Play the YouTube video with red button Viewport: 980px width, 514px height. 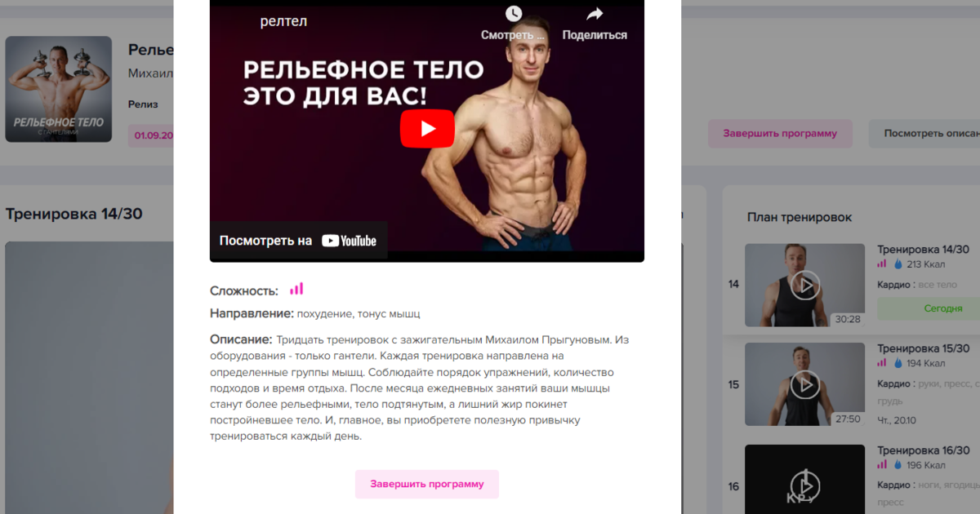427,129
